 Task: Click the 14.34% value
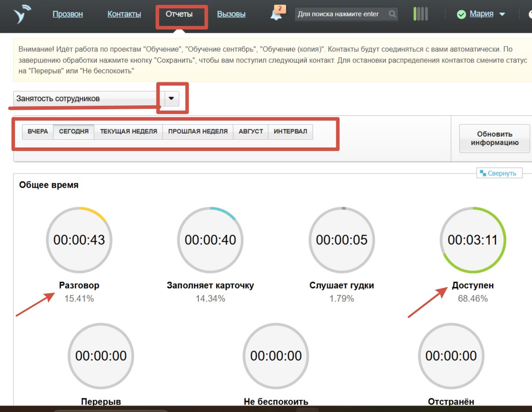click(210, 299)
